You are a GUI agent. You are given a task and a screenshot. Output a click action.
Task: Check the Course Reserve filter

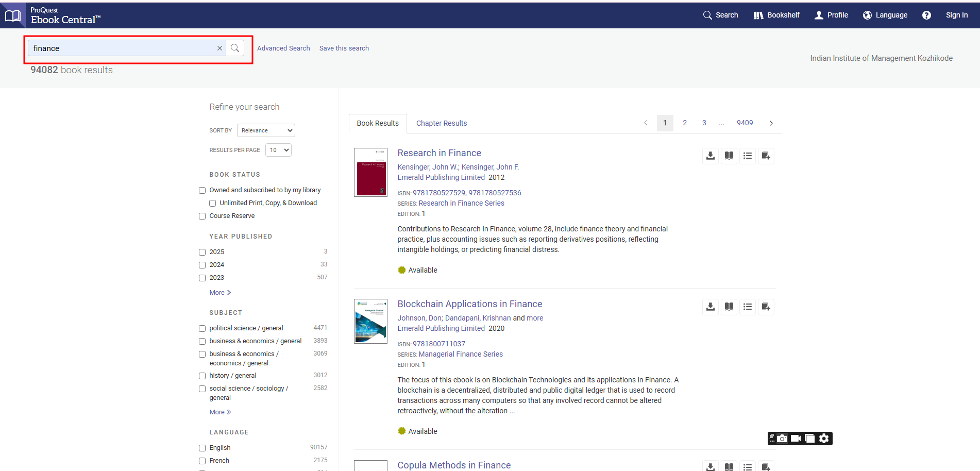[x=202, y=216]
